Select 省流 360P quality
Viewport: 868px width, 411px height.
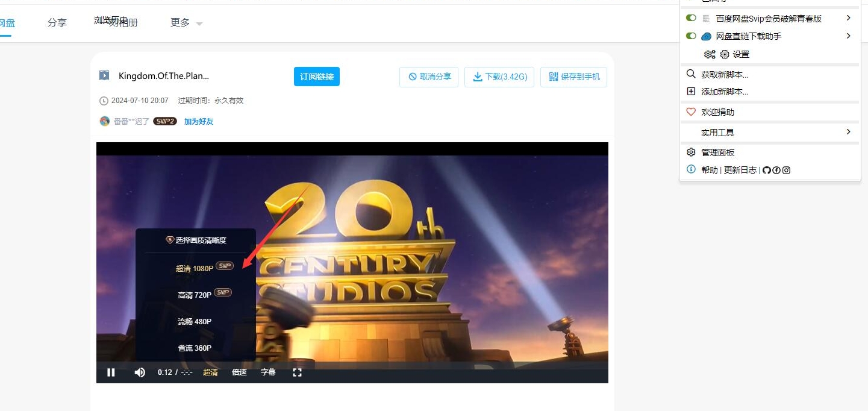196,348
